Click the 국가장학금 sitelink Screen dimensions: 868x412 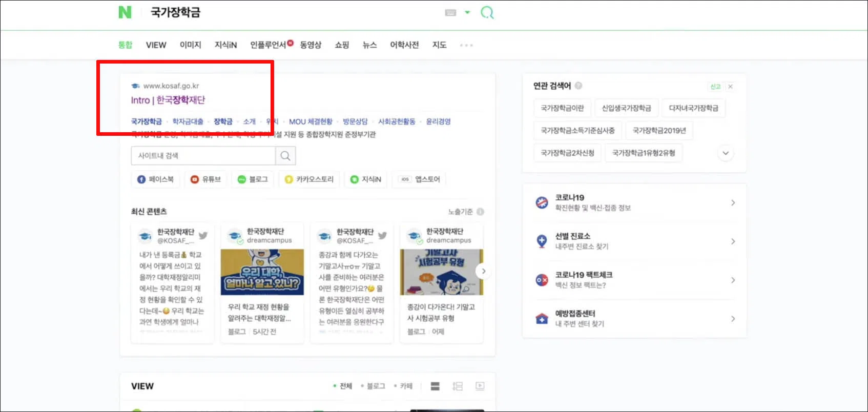click(147, 121)
